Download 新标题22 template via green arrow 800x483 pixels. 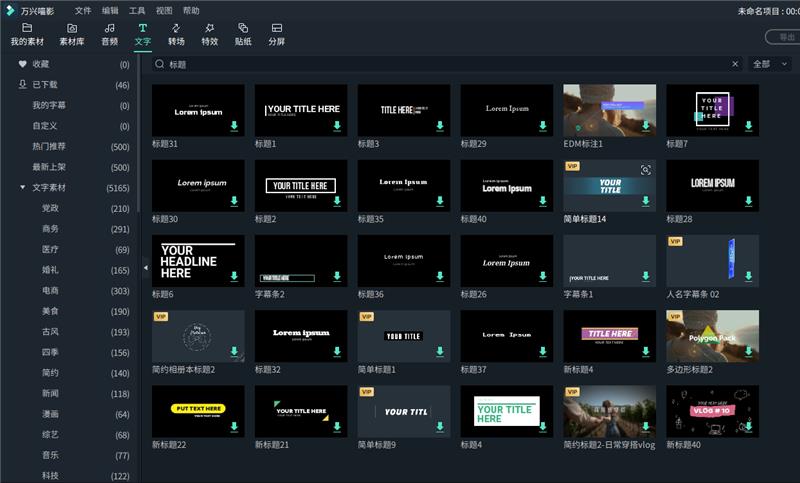click(x=234, y=426)
